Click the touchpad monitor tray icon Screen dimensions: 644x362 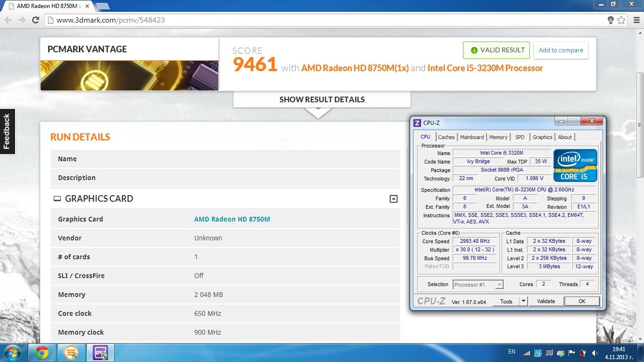point(549,353)
